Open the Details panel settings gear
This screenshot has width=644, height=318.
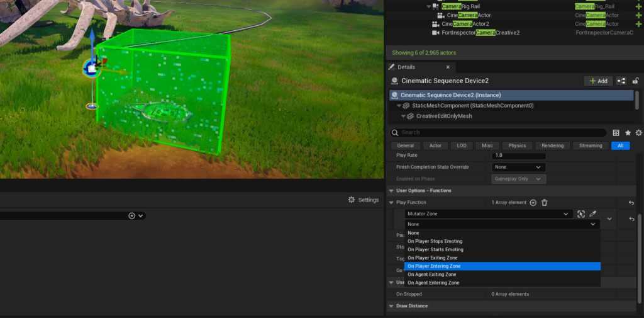tap(639, 132)
